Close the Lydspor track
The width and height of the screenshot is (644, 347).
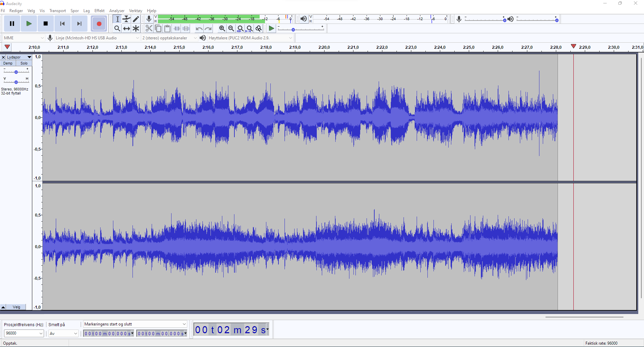point(3,57)
